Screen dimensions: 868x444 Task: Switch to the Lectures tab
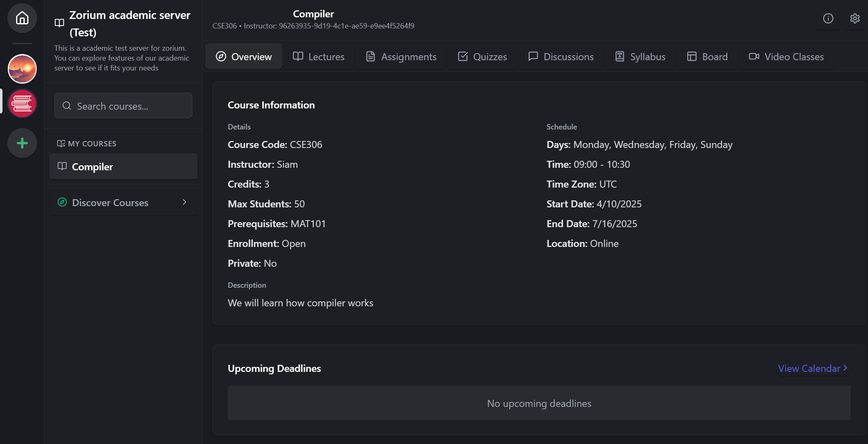(x=318, y=56)
